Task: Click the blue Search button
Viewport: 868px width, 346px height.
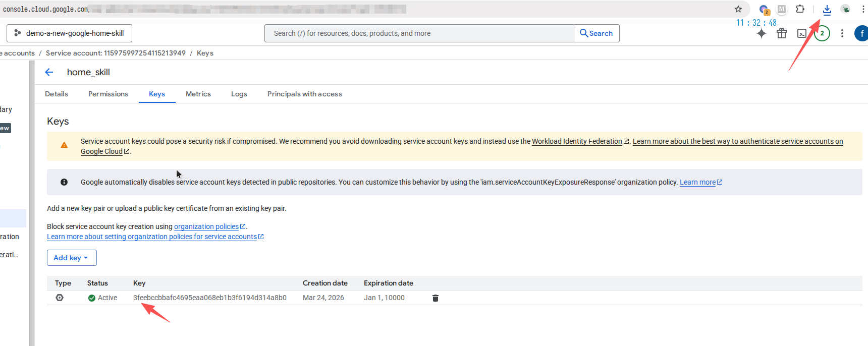Action: (596, 33)
